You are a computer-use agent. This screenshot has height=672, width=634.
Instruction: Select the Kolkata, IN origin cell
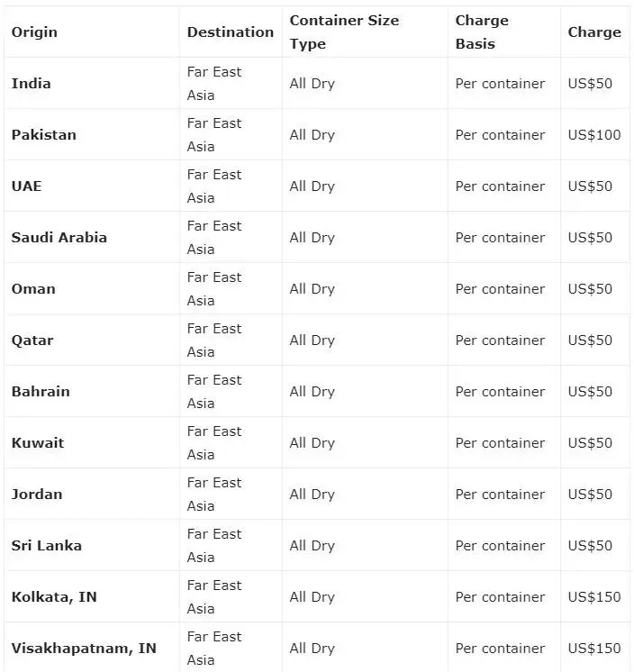click(x=54, y=596)
